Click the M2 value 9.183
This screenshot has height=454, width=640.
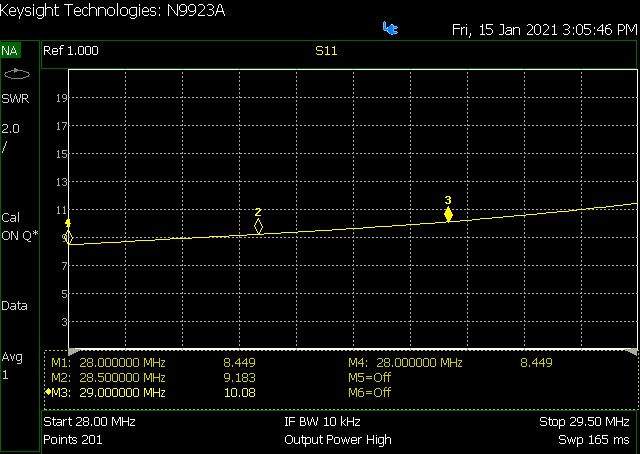(240, 377)
